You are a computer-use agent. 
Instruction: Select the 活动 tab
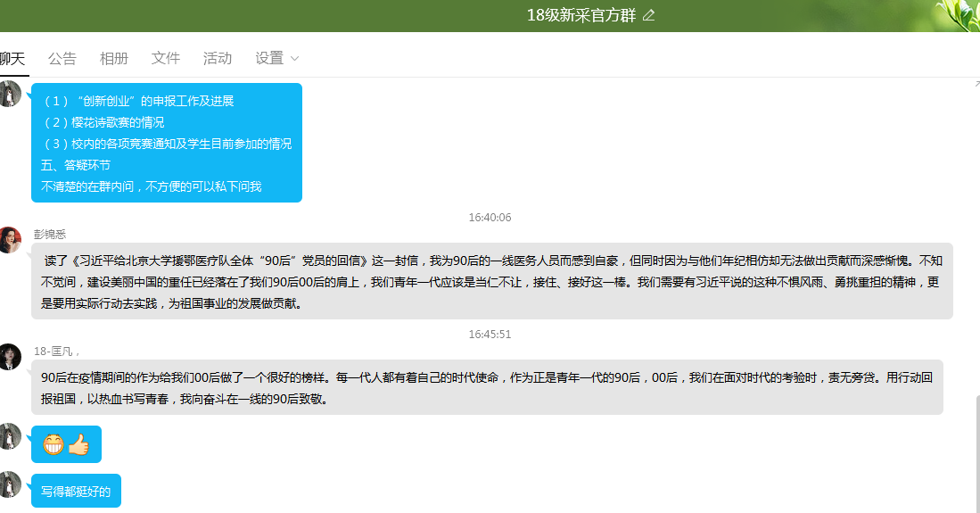218,58
